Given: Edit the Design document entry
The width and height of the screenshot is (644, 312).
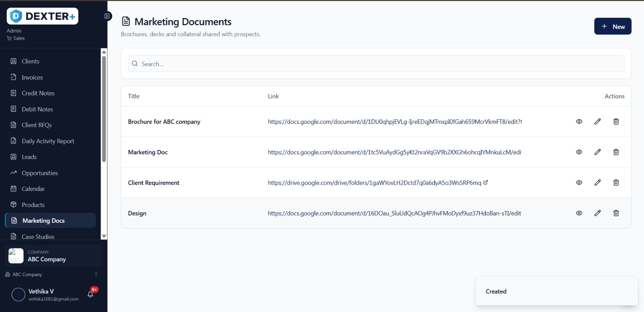Looking at the screenshot, I should pyautogui.click(x=598, y=213).
